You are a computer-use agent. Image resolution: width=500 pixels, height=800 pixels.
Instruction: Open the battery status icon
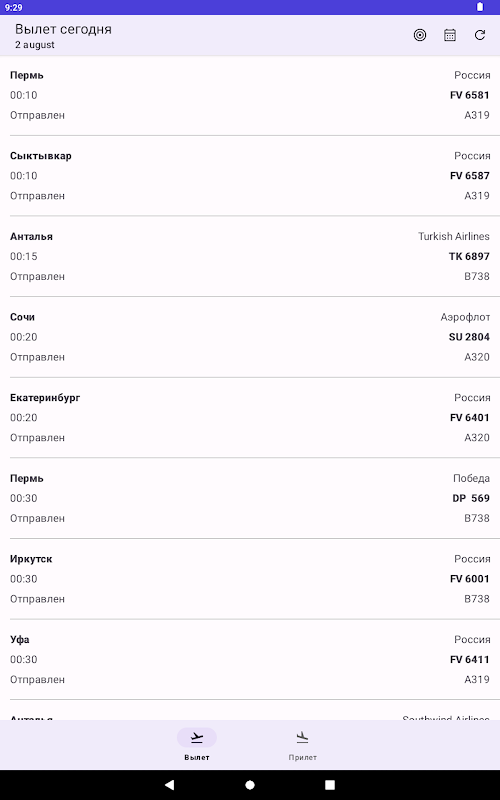click(480, 7)
